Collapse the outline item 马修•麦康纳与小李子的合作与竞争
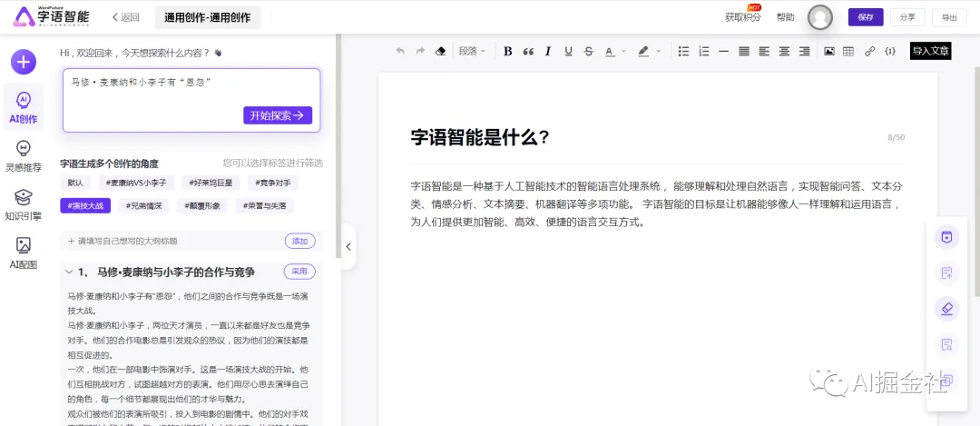This screenshot has width=980, height=426. [69, 272]
